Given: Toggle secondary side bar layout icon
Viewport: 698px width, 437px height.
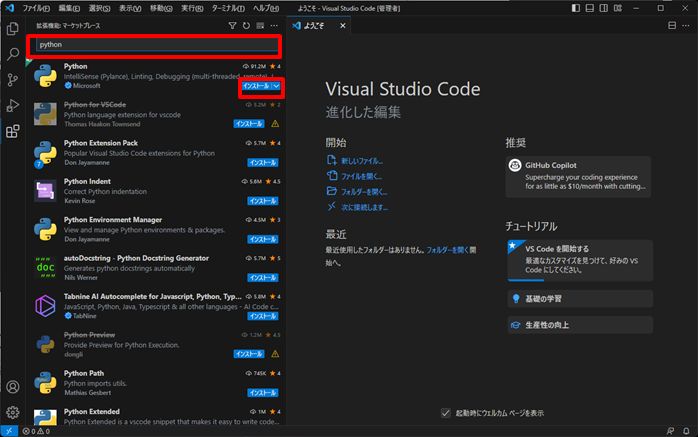Looking at the screenshot, I should click(604, 8).
